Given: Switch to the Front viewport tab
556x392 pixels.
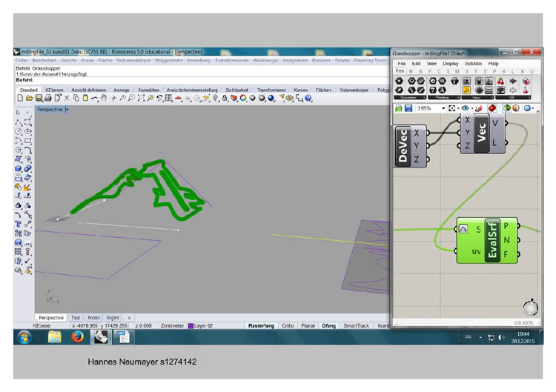Looking at the screenshot, I should click(93, 318).
